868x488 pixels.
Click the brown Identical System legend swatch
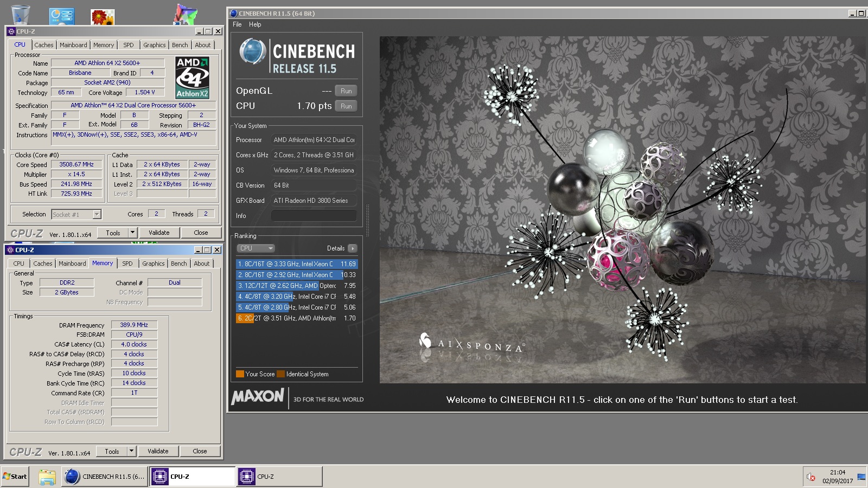tap(280, 374)
